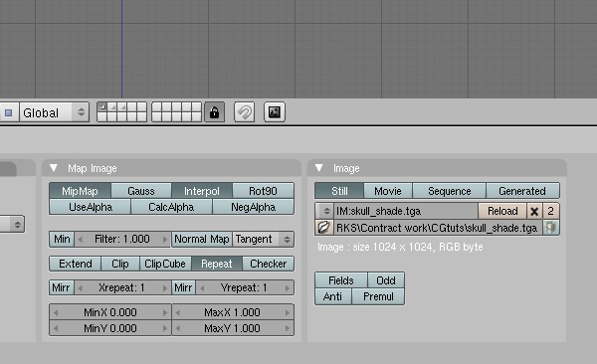The height and width of the screenshot is (364, 597).
Task: Collapse the Map Image panel
Action: pos(54,168)
